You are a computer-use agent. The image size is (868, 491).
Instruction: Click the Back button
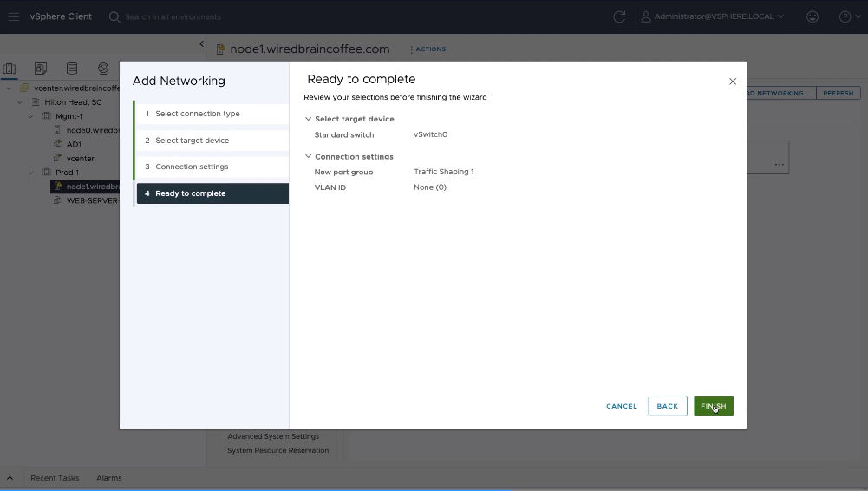pos(667,406)
